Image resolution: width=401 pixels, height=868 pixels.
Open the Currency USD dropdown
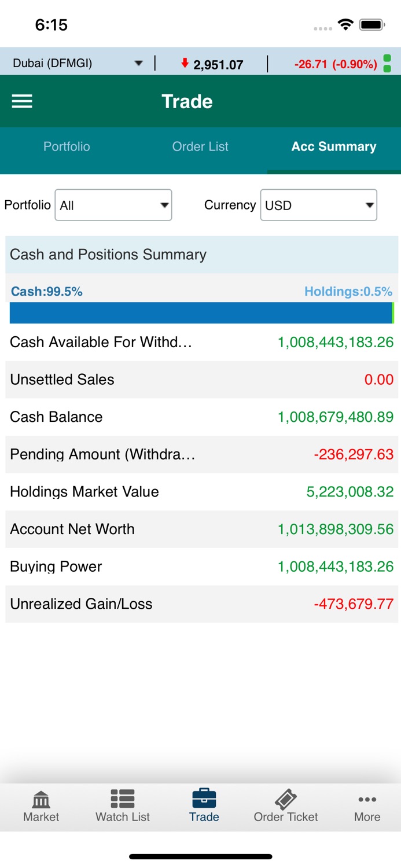(x=319, y=205)
